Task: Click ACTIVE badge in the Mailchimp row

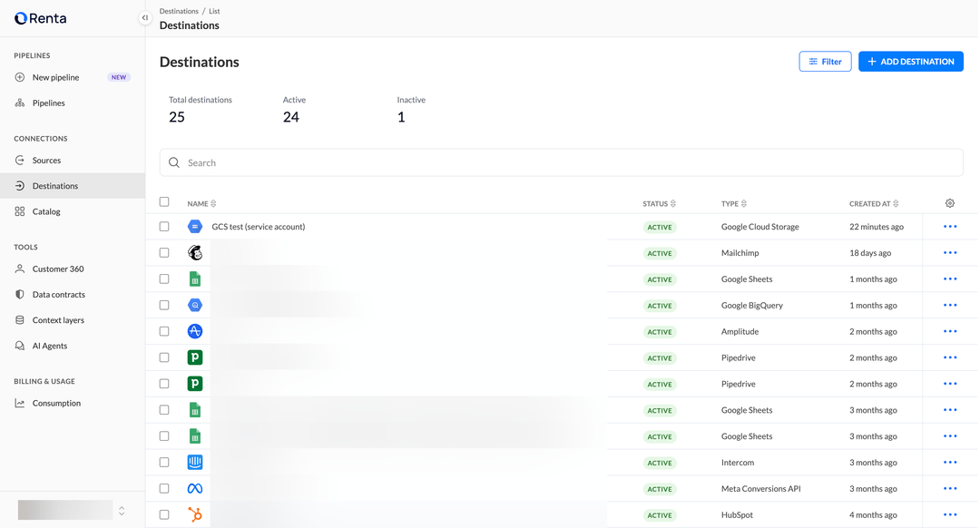Action: pyautogui.click(x=660, y=254)
